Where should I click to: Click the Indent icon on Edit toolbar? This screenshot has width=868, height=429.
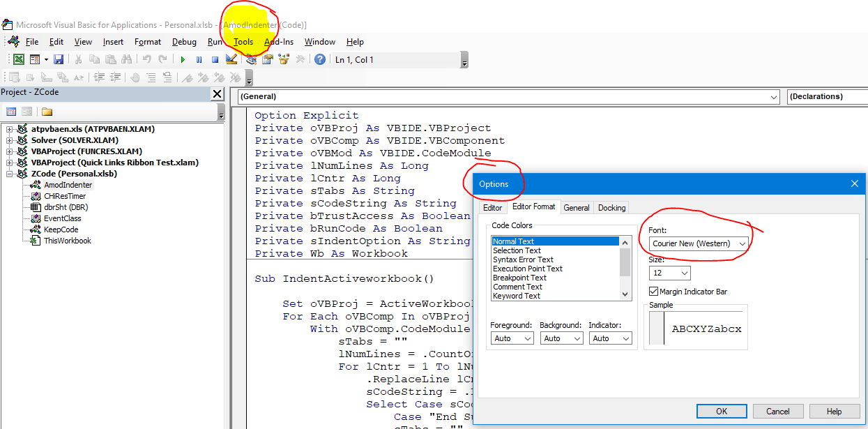99,77
